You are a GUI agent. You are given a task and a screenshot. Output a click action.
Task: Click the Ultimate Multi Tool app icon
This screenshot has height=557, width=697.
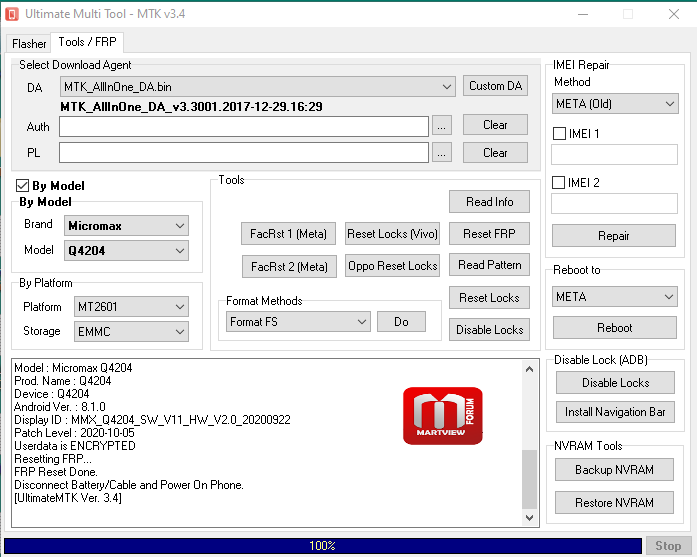(12, 14)
